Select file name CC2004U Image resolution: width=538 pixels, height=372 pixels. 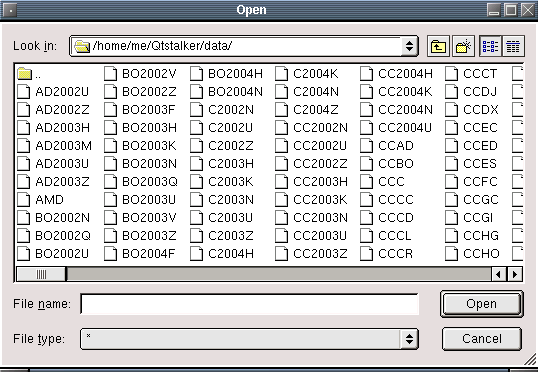pyautogui.click(x=405, y=128)
